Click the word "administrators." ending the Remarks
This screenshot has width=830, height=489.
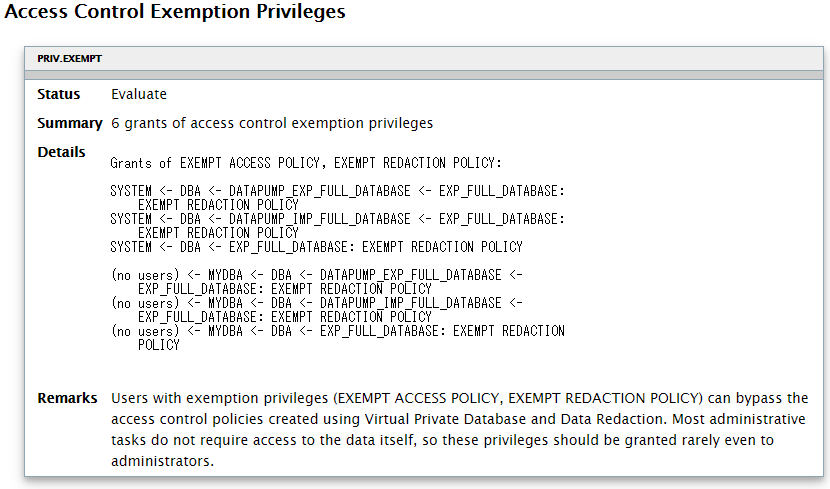163,461
